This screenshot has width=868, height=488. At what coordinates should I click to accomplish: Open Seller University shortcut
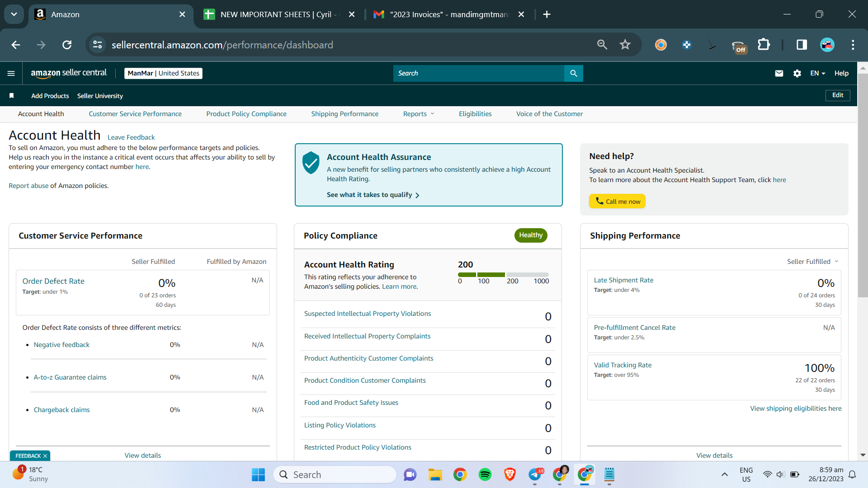100,96
